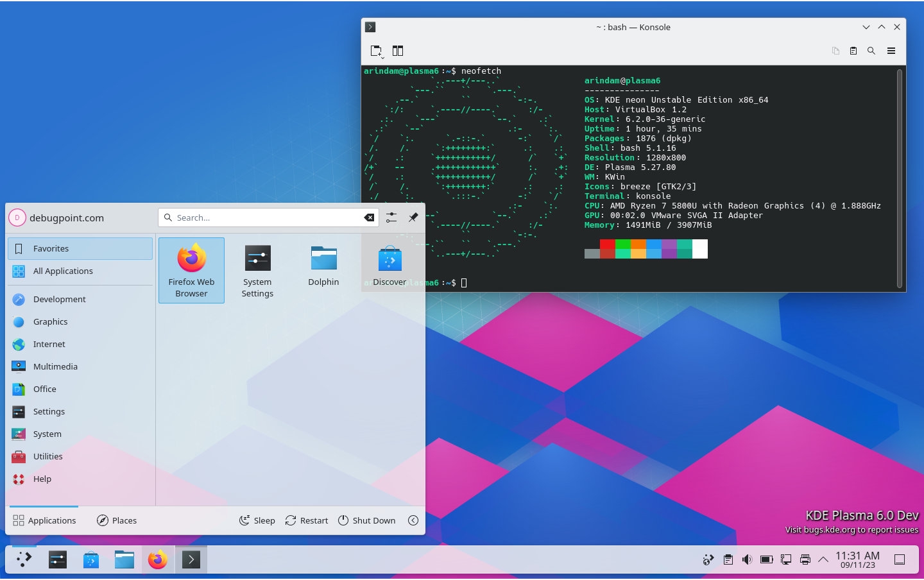The width and height of the screenshot is (924, 580).
Task: Open the printer tray icon
Action: click(x=805, y=559)
